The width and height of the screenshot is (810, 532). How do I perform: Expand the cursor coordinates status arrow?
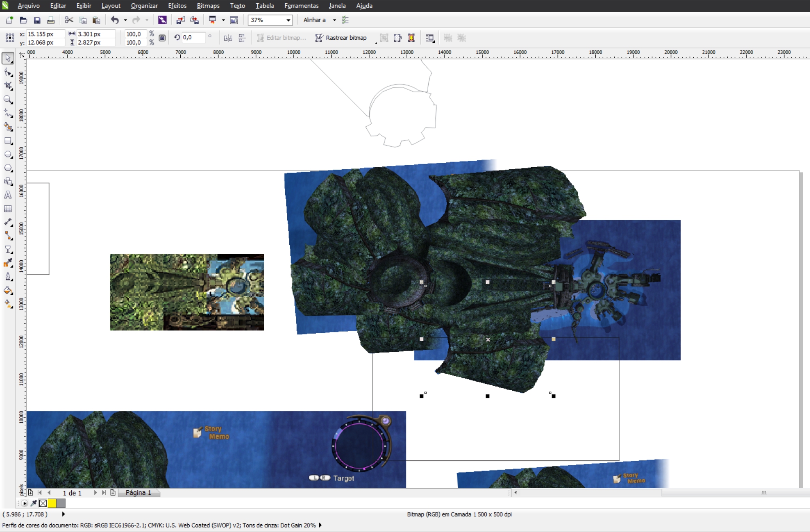tap(63, 514)
